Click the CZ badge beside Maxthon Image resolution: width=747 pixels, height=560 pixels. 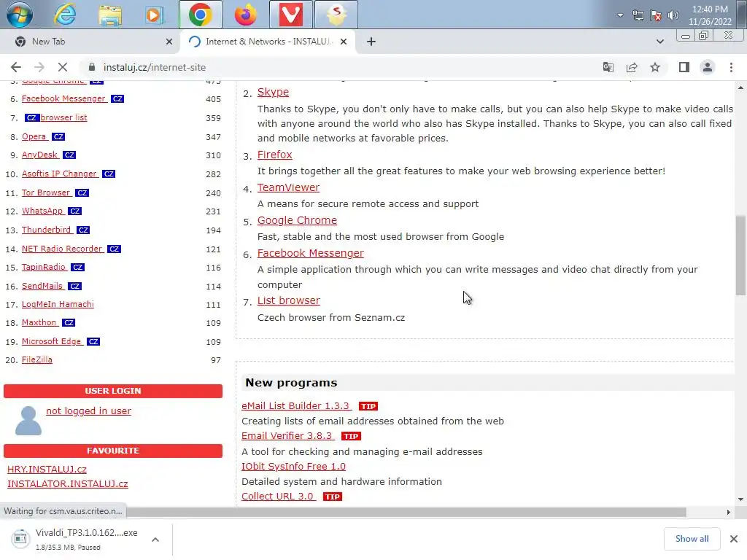69,322
